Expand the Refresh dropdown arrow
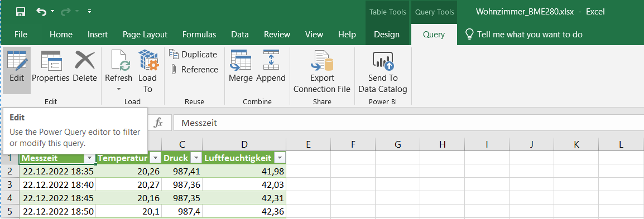 119,89
